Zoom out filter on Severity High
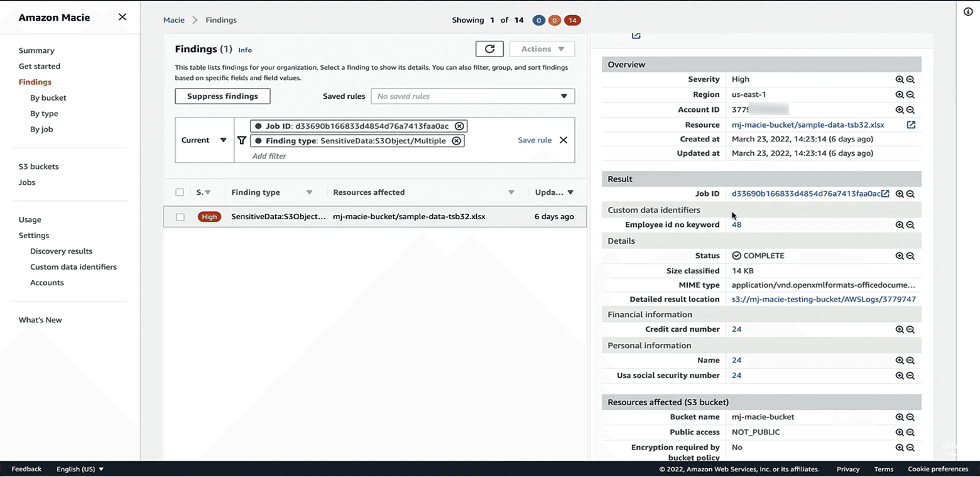 click(910, 79)
